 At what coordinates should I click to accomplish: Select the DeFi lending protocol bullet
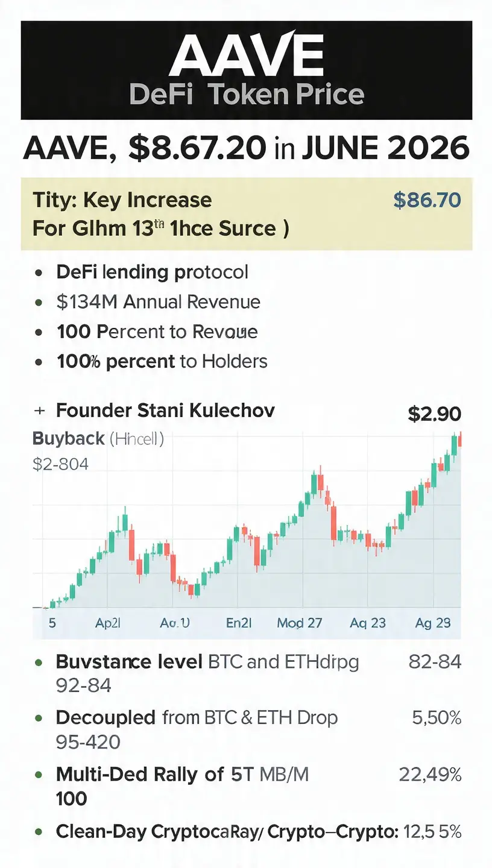(152, 272)
